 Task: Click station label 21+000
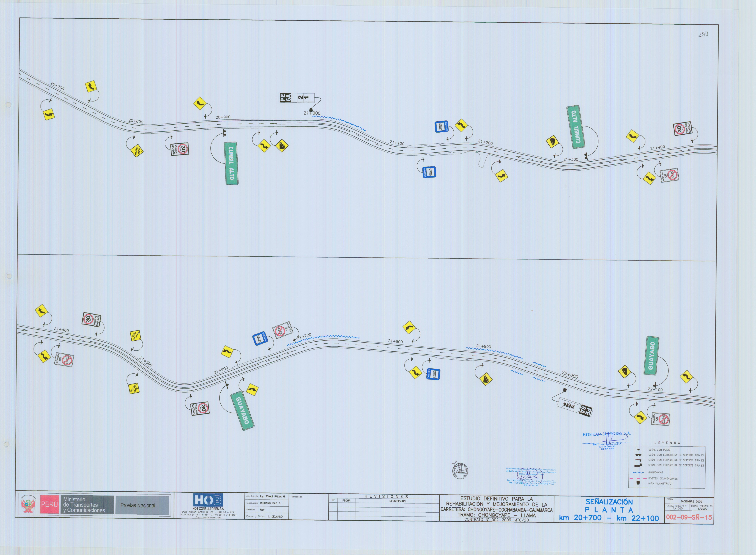click(312, 113)
